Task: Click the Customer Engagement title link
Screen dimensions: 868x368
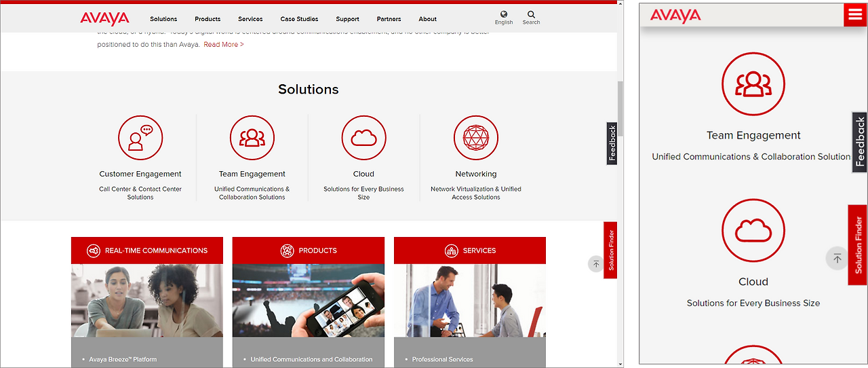Action: tap(140, 174)
